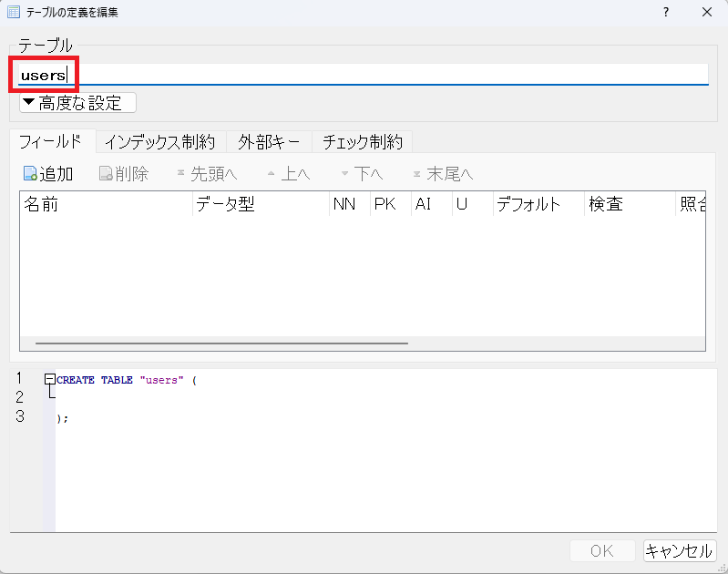Click the 上へ move-up button

pos(289,174)
